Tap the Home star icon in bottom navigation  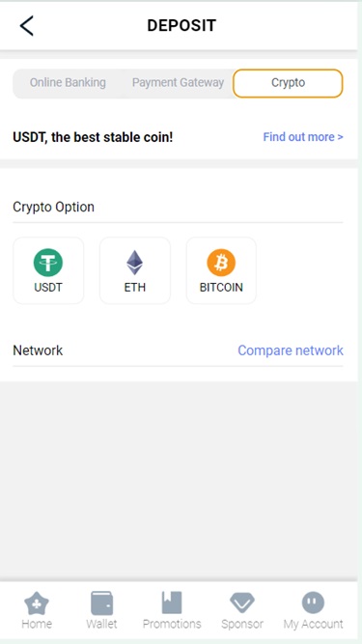coord(37,602)
